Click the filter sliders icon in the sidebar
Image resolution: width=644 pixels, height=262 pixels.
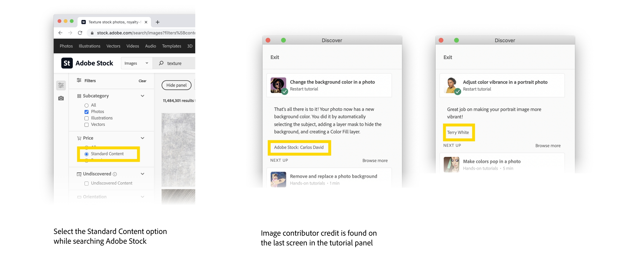point(61,85)
